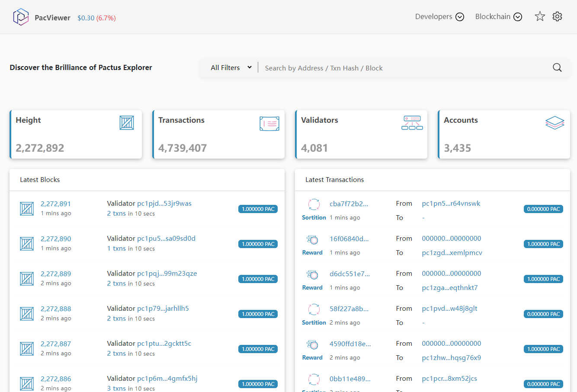Click Sortition icon for 58f227a8b transaction

pos(314,309)
